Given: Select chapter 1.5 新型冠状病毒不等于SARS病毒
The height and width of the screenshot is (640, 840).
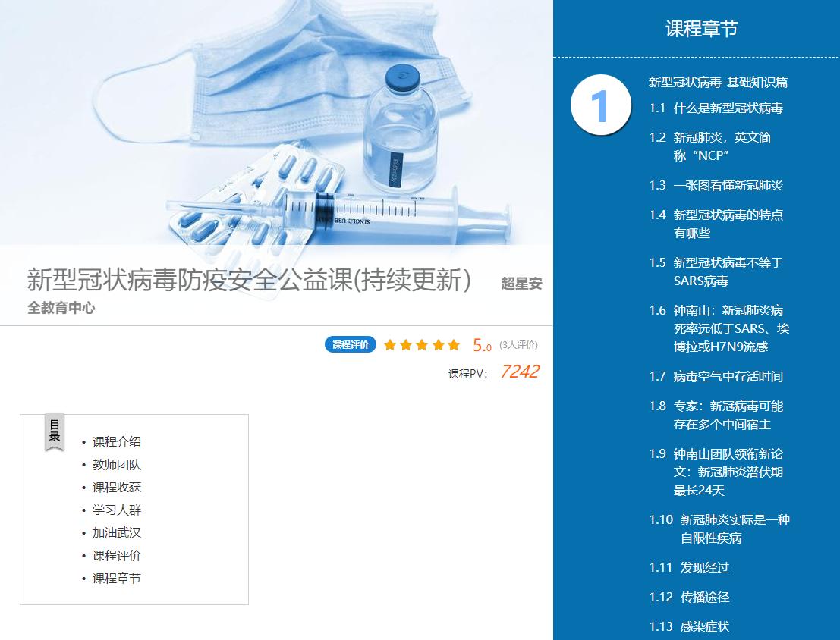Looking at the screenshot, I should [716, 271].
